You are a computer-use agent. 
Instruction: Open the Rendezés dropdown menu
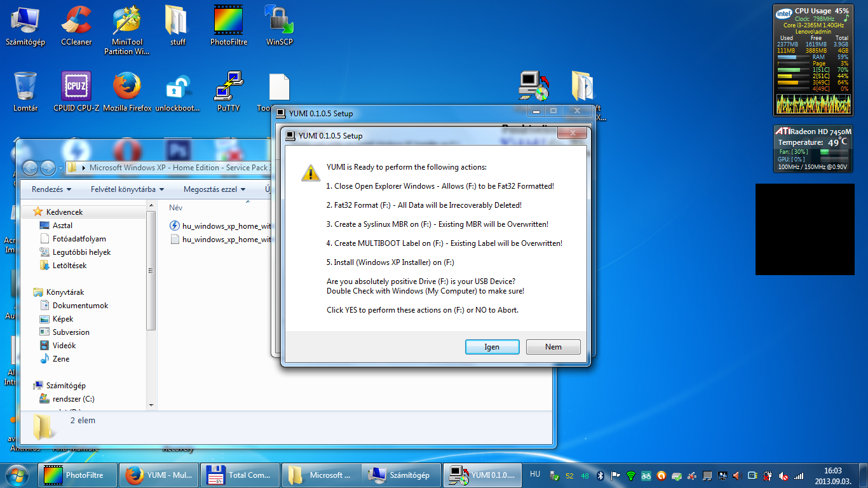pyautogui.click(x=51, y=189)
